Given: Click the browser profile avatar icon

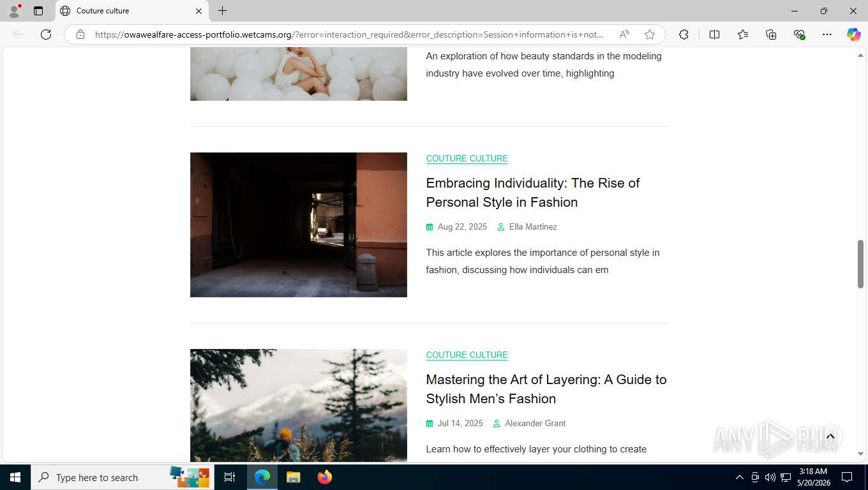Looking at the screenshot, I should point(14,11).
